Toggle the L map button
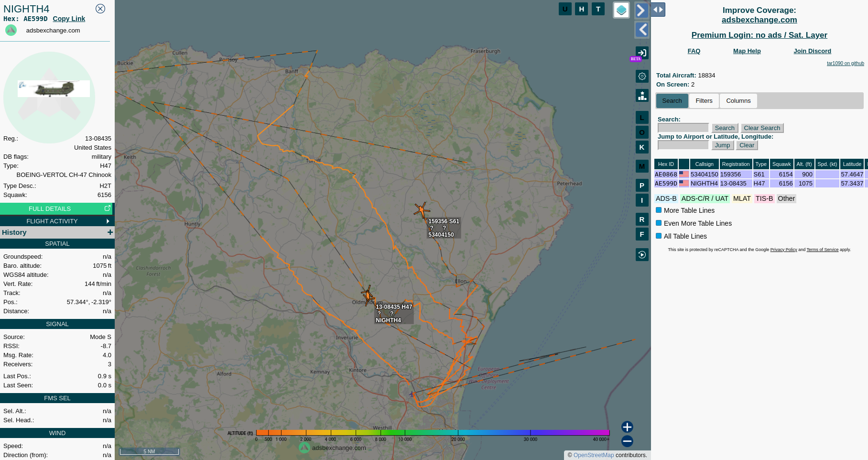868x460 pixels. point(642,118)
